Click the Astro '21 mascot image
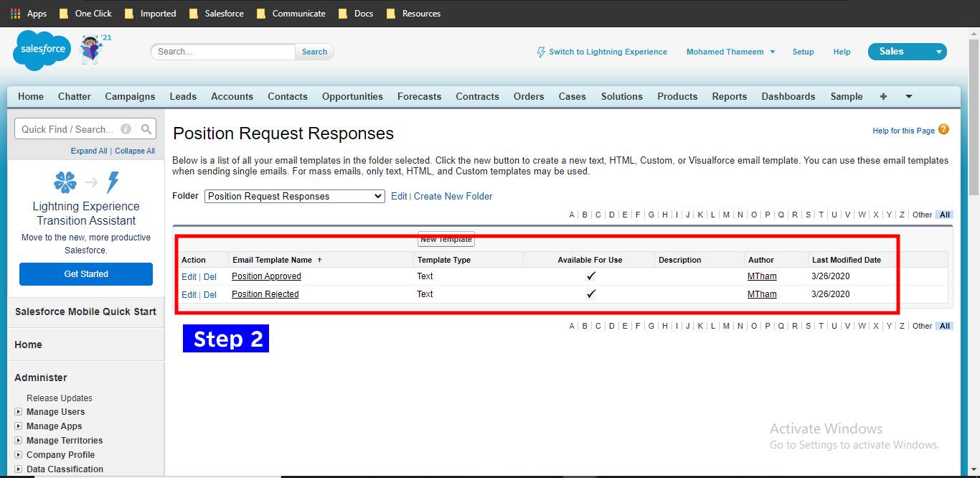The image size is (980, 478). pyautogui.click(x=93, y=49)
